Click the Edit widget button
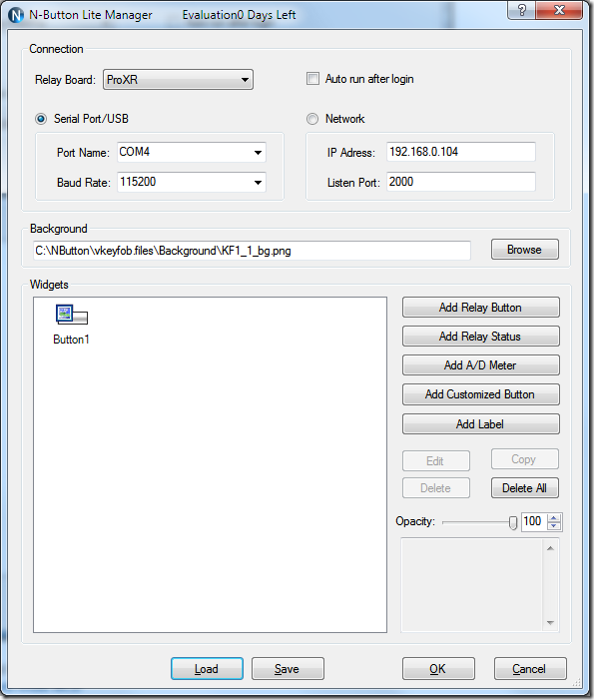 point(436,461)
